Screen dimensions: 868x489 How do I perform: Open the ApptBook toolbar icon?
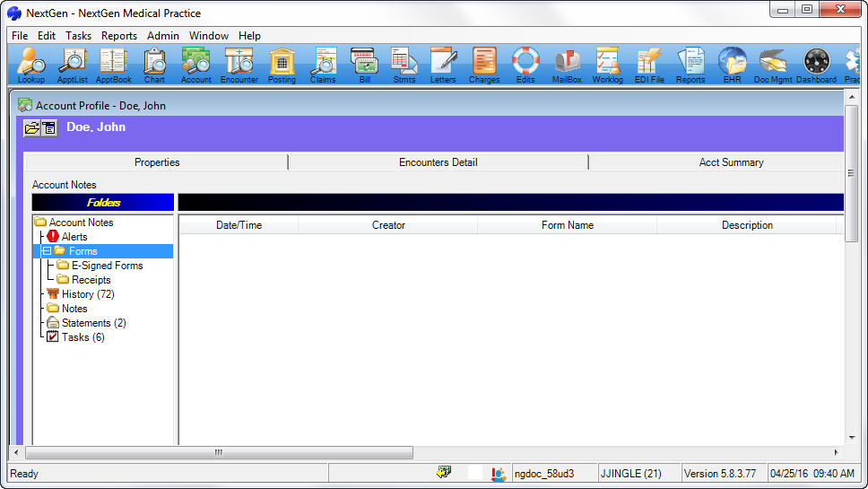coord(114,65)
